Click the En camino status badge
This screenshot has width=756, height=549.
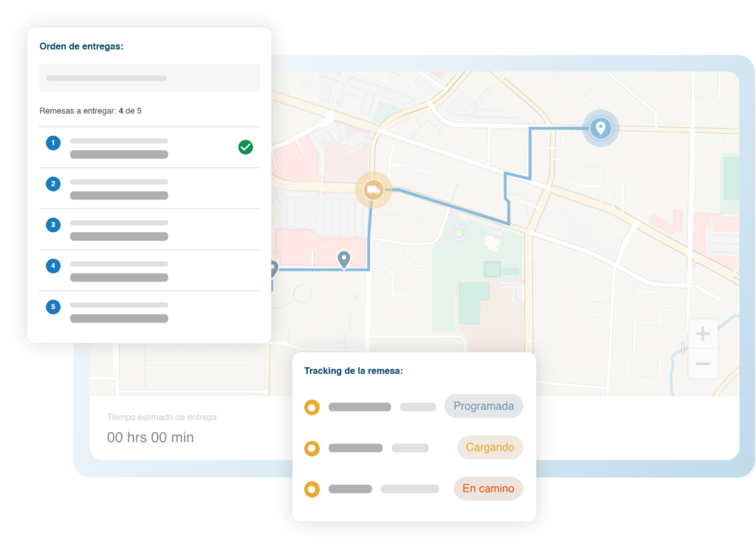coord(487,488)
